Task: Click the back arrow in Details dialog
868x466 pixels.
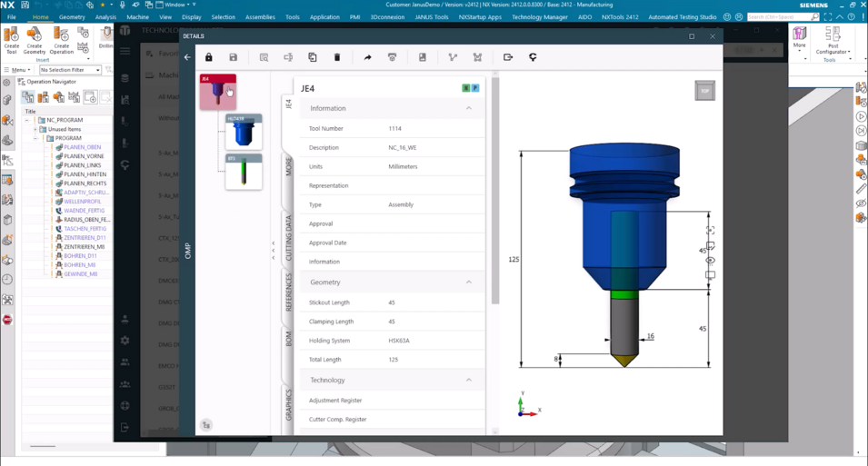Action: (187, 57)
